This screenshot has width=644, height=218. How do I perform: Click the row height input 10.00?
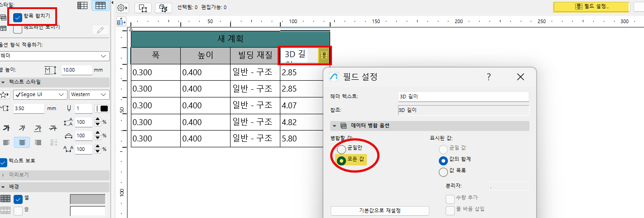[x=76, y=70]
